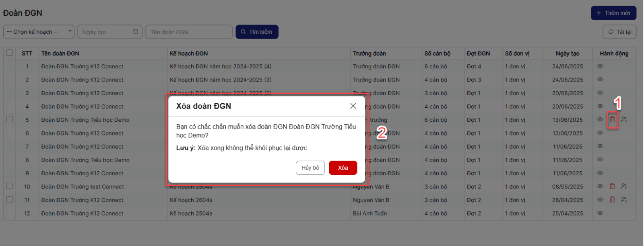Open the Chọn kế hoạch dropdown
This screenshot has height=246, width=644.
pyautogui.click(x=39, y=32)
